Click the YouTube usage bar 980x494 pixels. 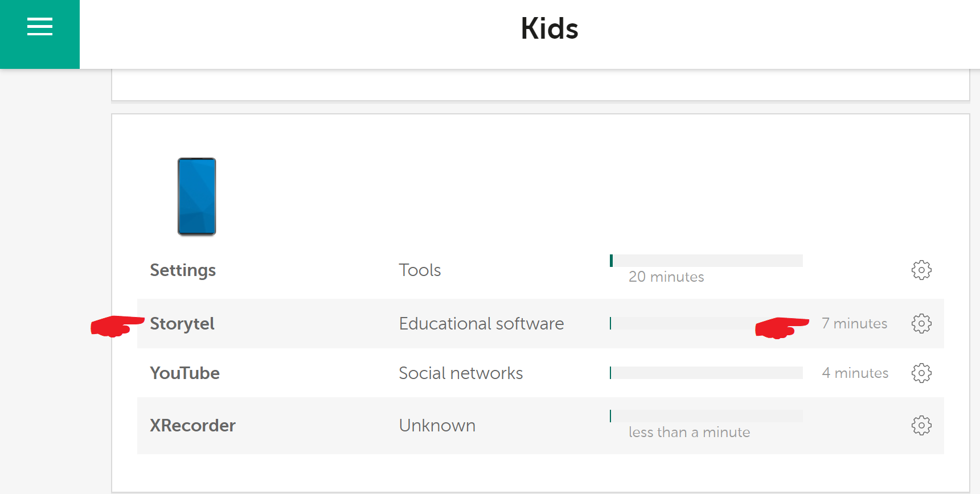click(x=706, y=373)
